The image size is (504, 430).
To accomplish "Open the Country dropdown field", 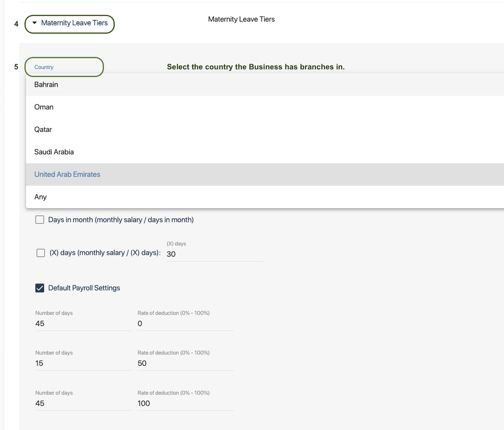I will tap(64, 67).
